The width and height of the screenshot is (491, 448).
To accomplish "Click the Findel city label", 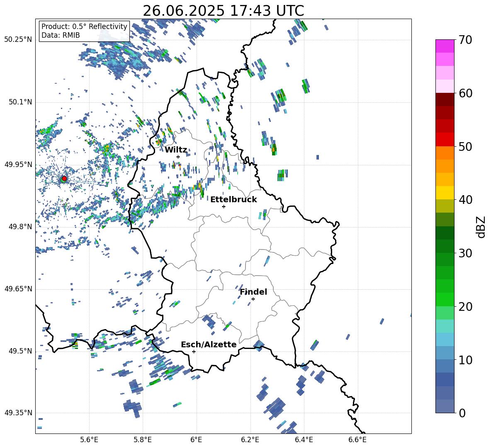I will click(253, 292).
